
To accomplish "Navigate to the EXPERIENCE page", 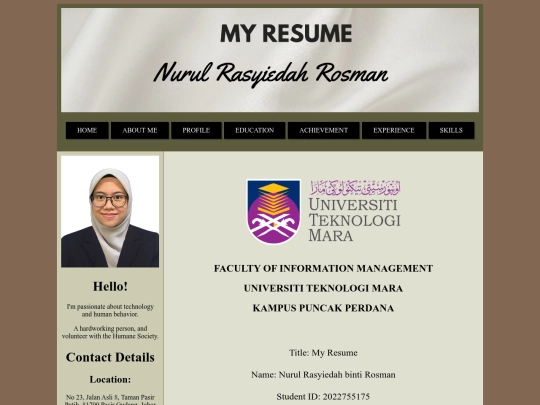I will point(394,131).
